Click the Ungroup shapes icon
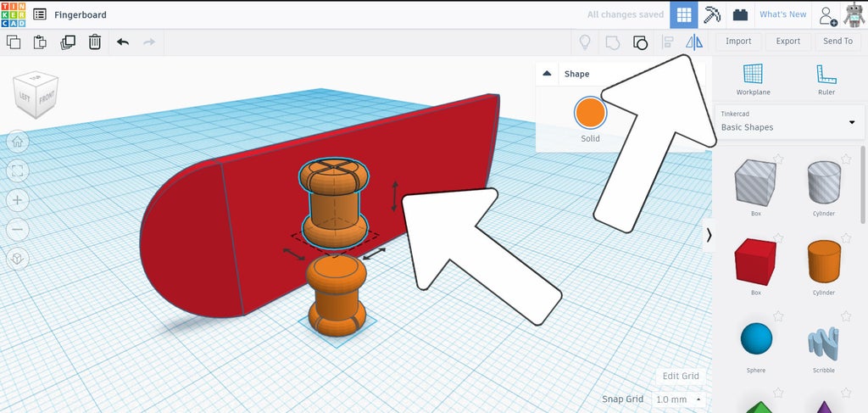 (x=640, y=42)
